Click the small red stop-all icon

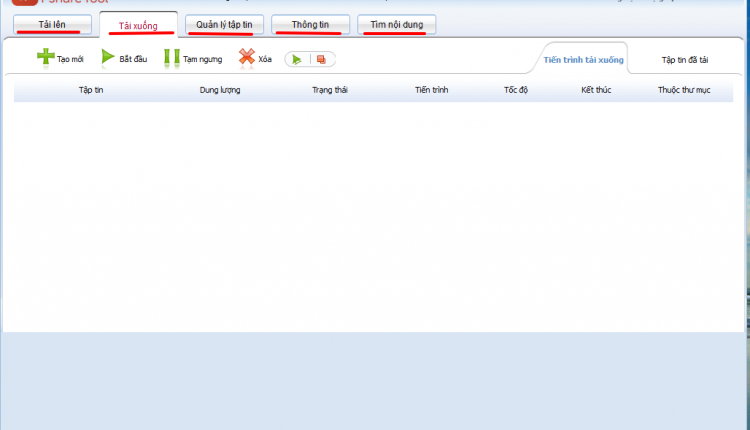click(x=321, y=59)
